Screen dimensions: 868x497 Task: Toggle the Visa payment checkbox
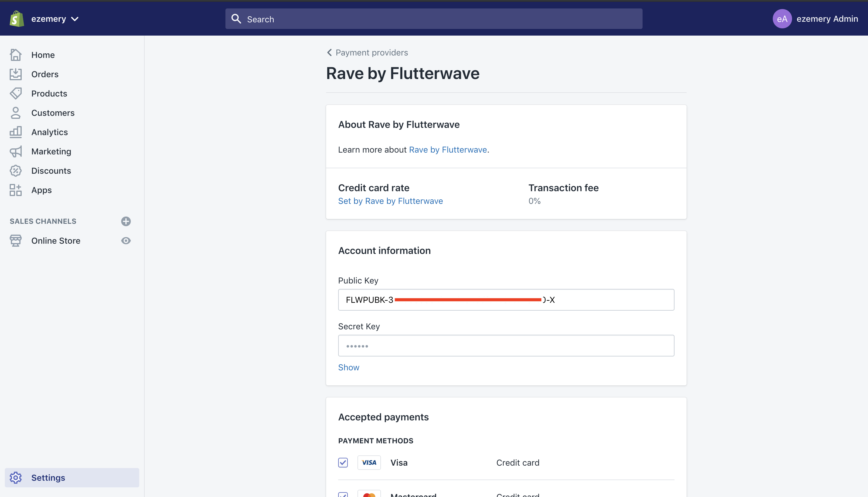point(343,463)
